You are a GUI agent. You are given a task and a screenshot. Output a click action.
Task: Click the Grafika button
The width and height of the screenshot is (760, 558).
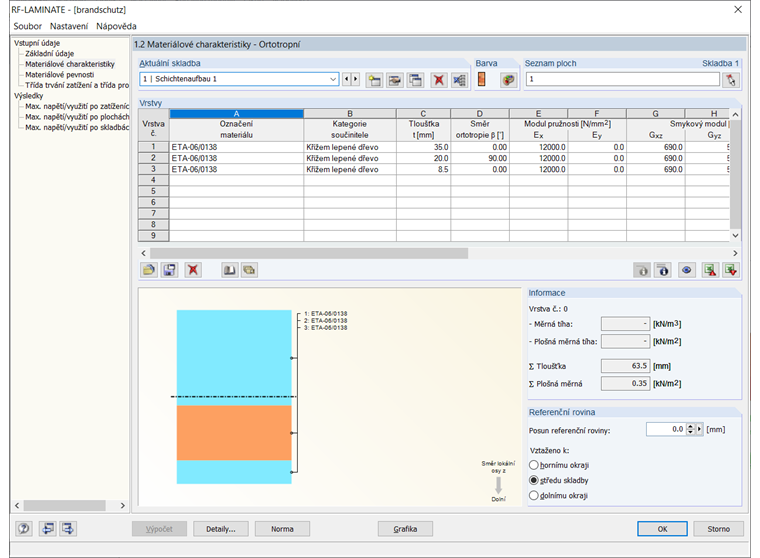405,529
